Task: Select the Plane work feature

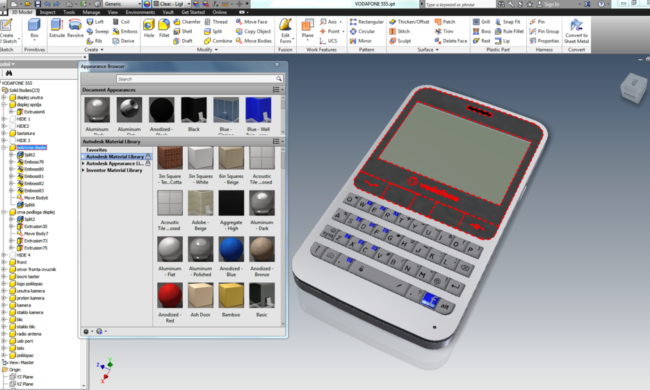Action: tap(307, 29)
